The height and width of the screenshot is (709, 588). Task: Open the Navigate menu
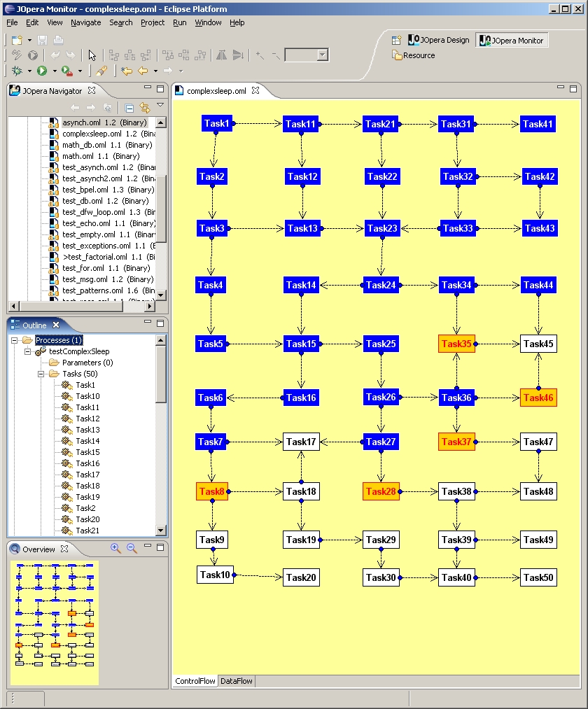(x=86, y=22)
